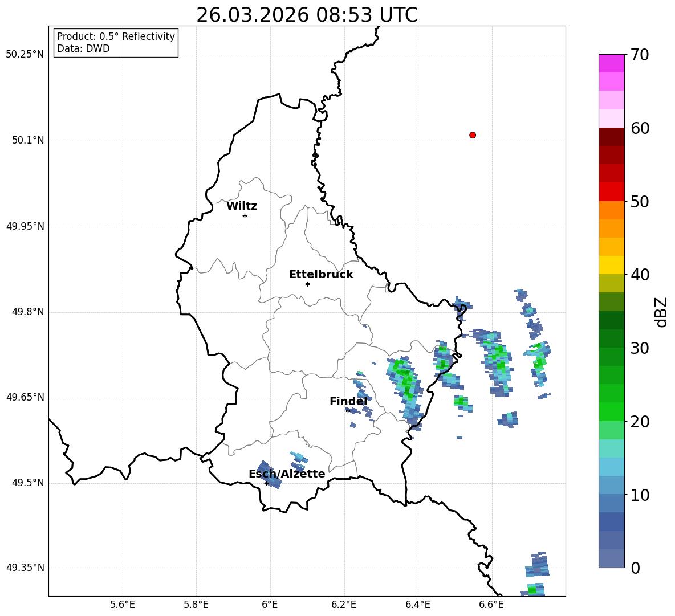Click the 49.95°N latitude label
Viewport: 675px width, 616px height.
25,226
